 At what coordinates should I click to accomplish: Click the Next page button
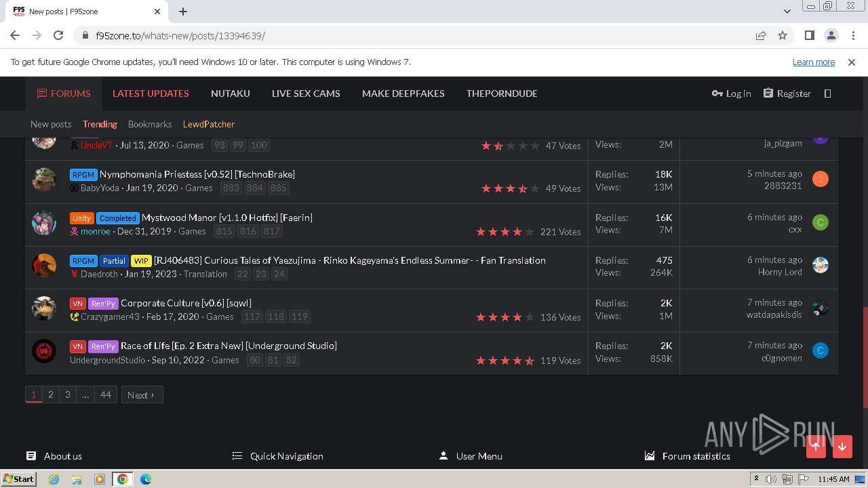[142, 394]
